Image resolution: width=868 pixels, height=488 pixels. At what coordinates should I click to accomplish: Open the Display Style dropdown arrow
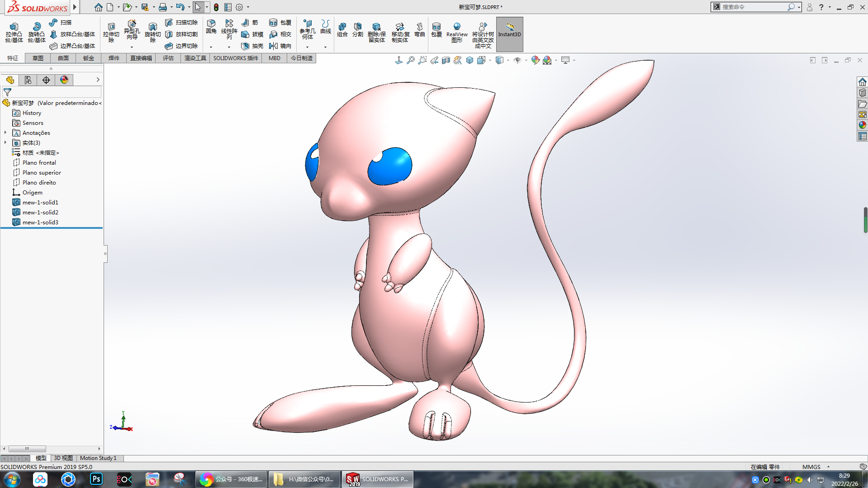[508, 60]
